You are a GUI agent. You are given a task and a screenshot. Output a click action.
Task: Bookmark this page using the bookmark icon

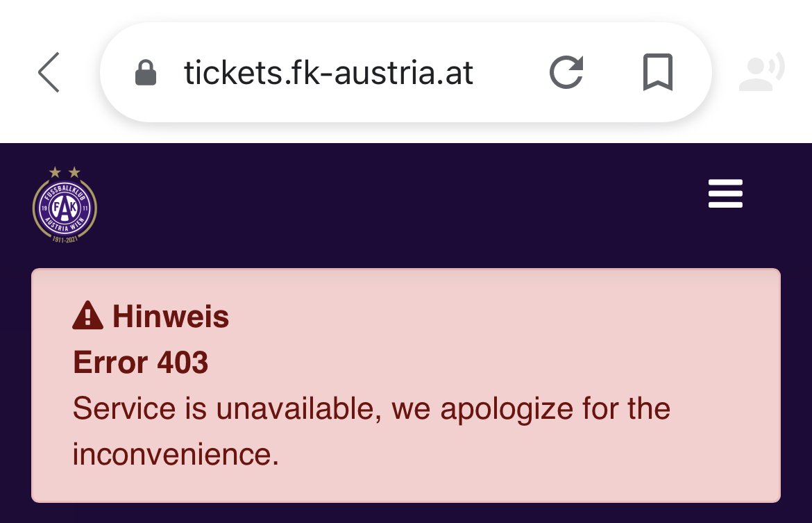(x=658, y=72)
